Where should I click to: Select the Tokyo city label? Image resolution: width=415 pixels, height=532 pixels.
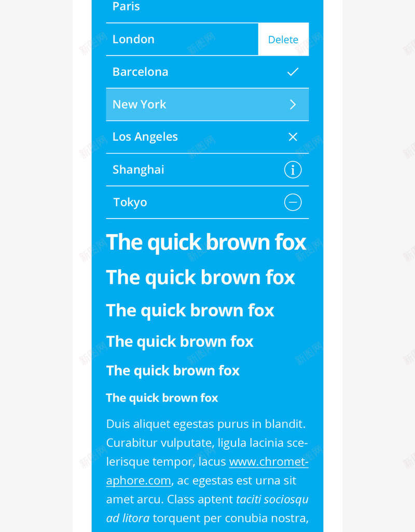pyautogui.click(x=130, y=202)
